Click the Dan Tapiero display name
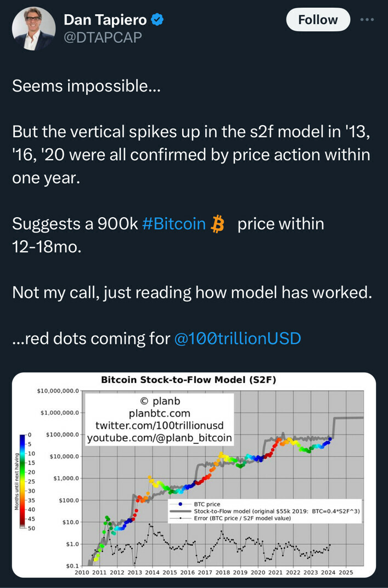The width and height of the screenshot is (388, 588). tap(105, 20)
